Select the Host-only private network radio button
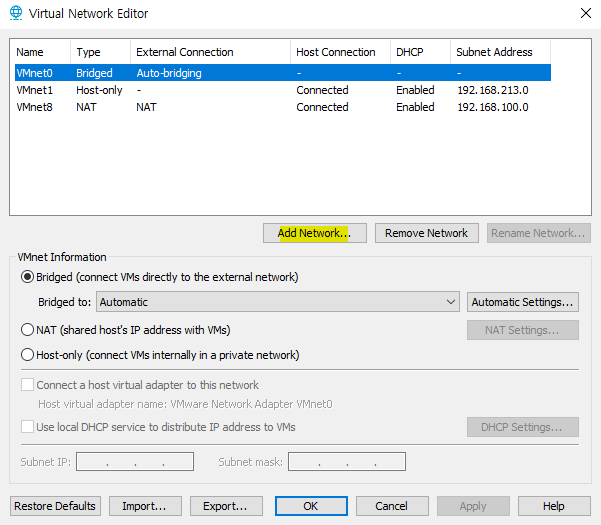This screenshot has width=601, height=525. click(x=27, y=354)
